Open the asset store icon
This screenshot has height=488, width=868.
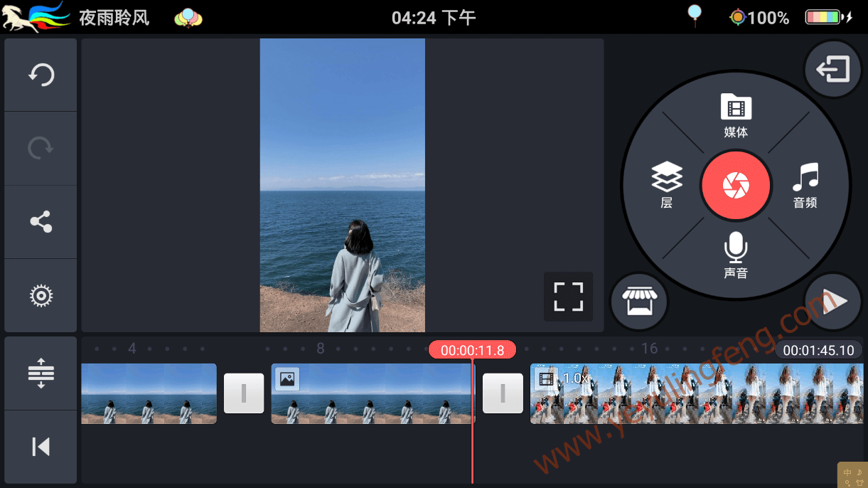639,302
